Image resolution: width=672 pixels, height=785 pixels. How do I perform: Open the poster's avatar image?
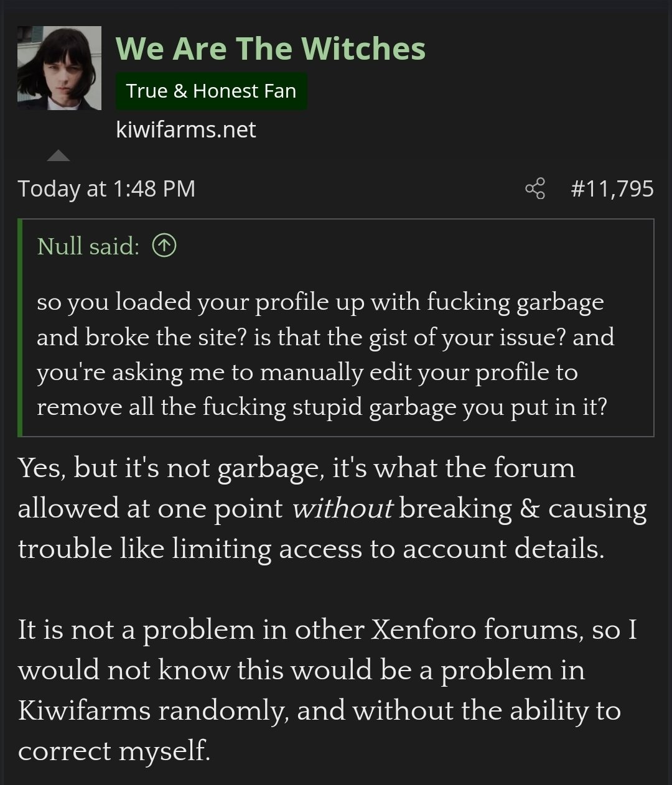(59, 68)
